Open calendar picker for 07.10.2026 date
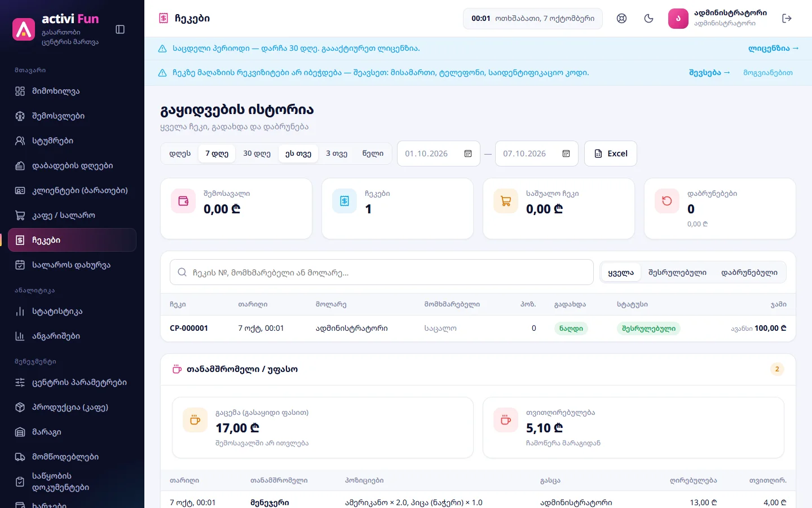The height and width of the screenshot is (508, 812). point(566,154)
